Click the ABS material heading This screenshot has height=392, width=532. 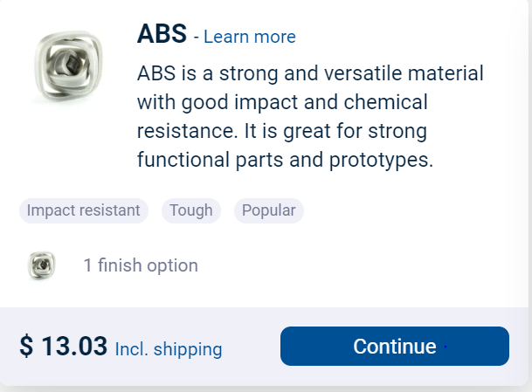pyautogui.click(x=162, y=34)
